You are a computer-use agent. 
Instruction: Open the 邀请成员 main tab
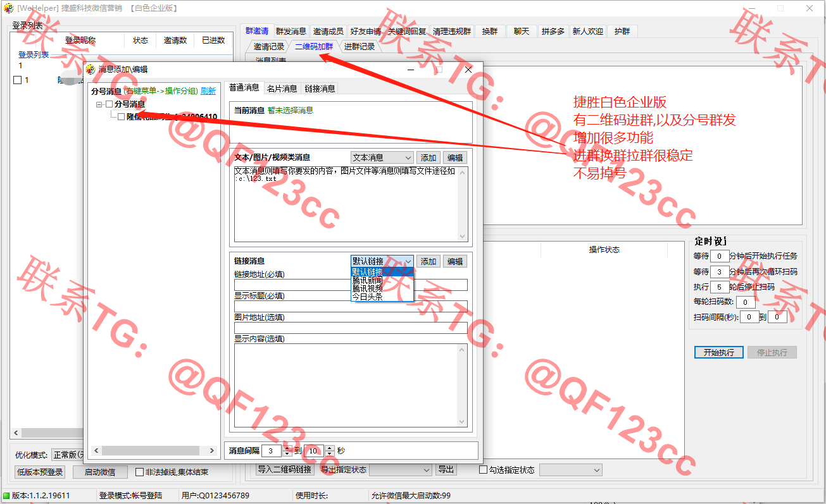coord(329,31)
